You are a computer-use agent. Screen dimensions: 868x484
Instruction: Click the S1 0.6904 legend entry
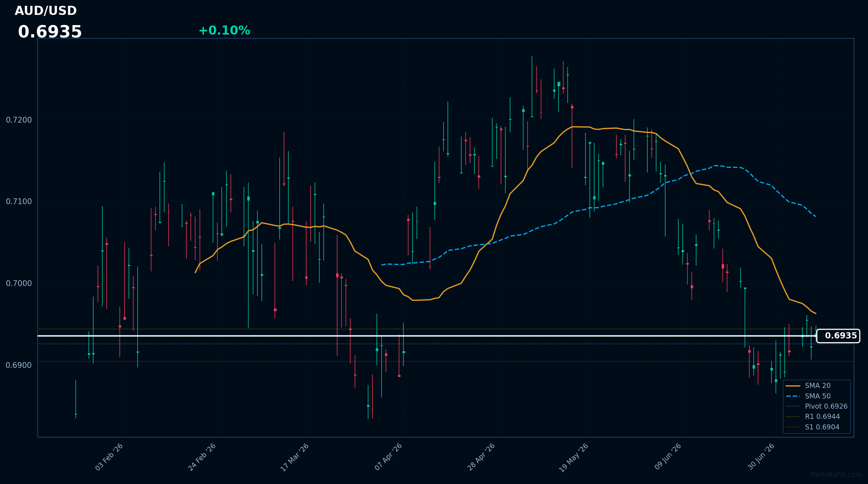[812, 427]
